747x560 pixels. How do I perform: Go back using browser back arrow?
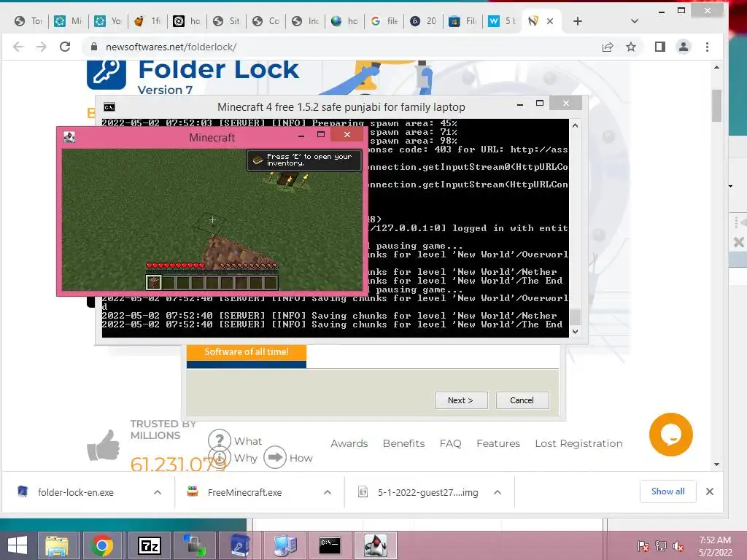point(18,47)
